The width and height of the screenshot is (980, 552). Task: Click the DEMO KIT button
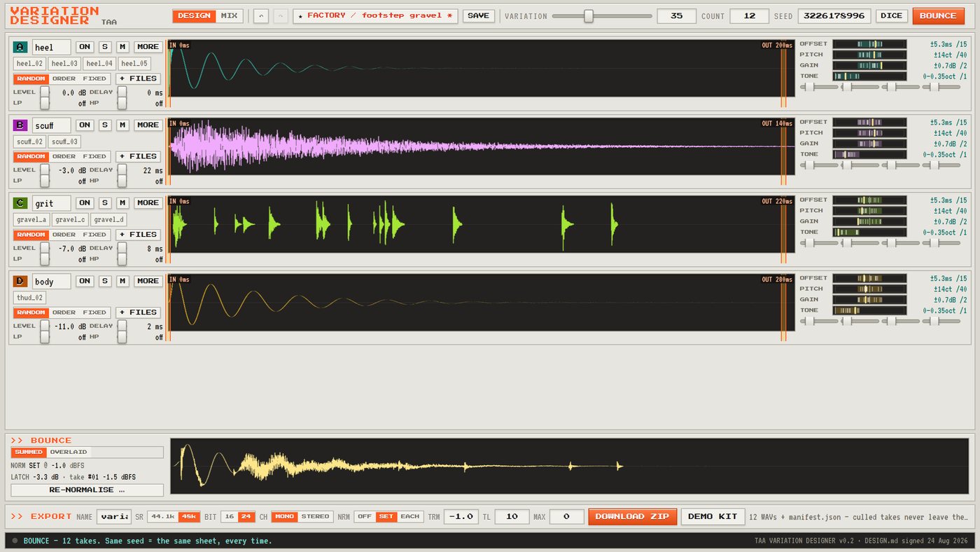(713, 517)
